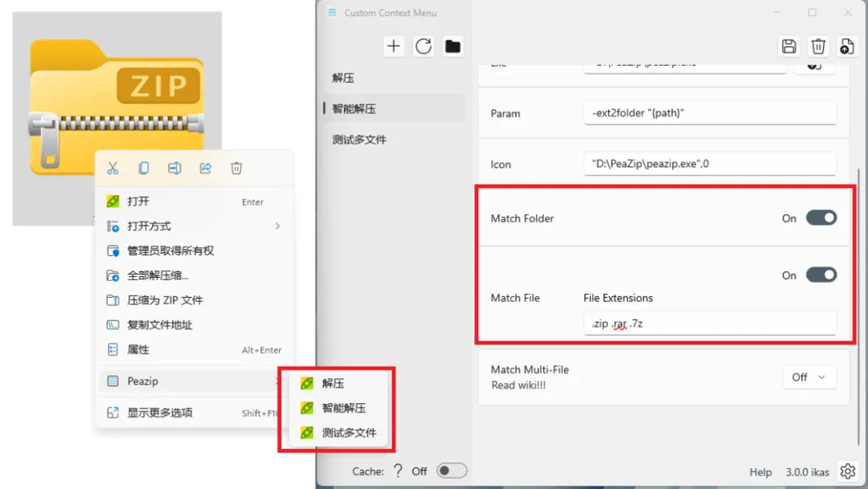868x489 pixels.
Task: Choose 解压 in Peazip submenu
Action: pos(338,383)
